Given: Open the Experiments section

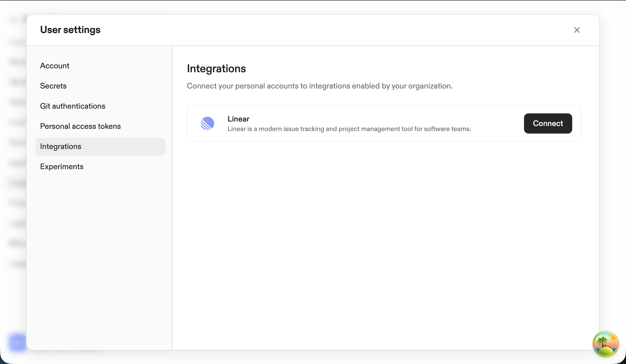Looking at the screenshot, I should pos(62,166).
